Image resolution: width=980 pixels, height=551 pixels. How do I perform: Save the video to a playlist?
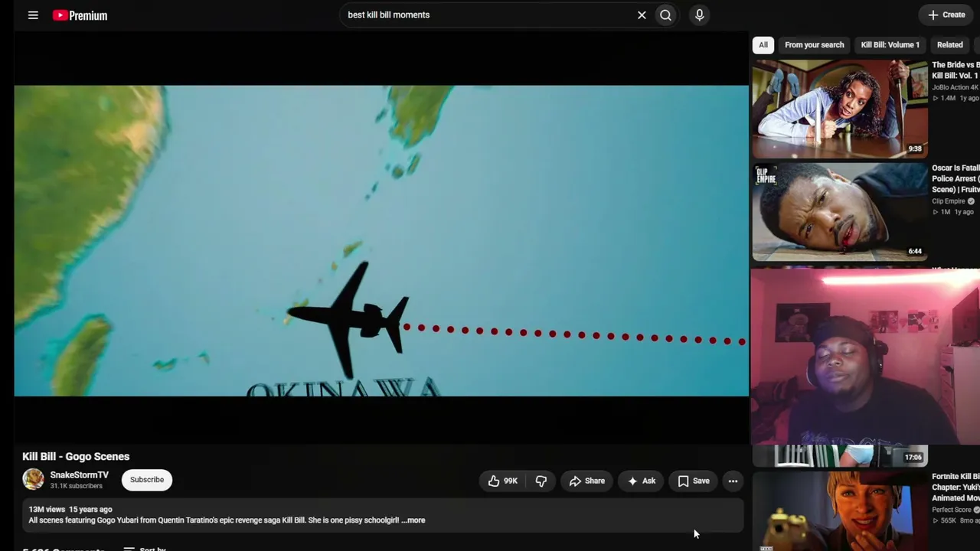pos(694,481)
